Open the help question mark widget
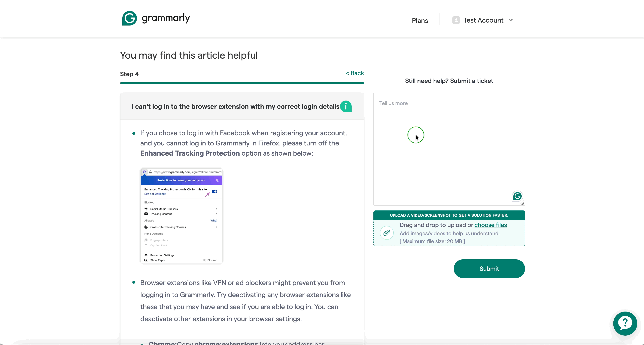This screenshot has height=345, width=644. (x=625, y=323)
